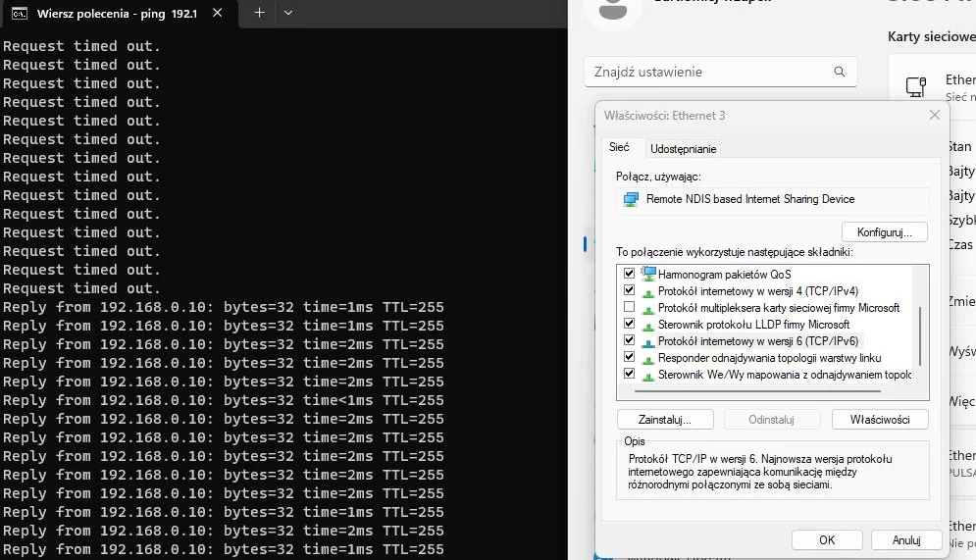Click the Ethernet adapter icon in Settings list
This screenshot has width=976, height=560.
coord(915,86)
